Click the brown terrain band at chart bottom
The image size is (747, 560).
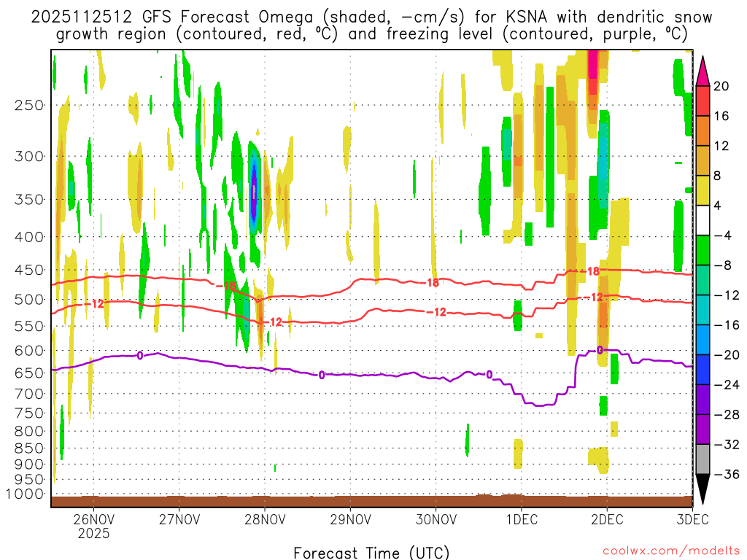coord(371,501)
